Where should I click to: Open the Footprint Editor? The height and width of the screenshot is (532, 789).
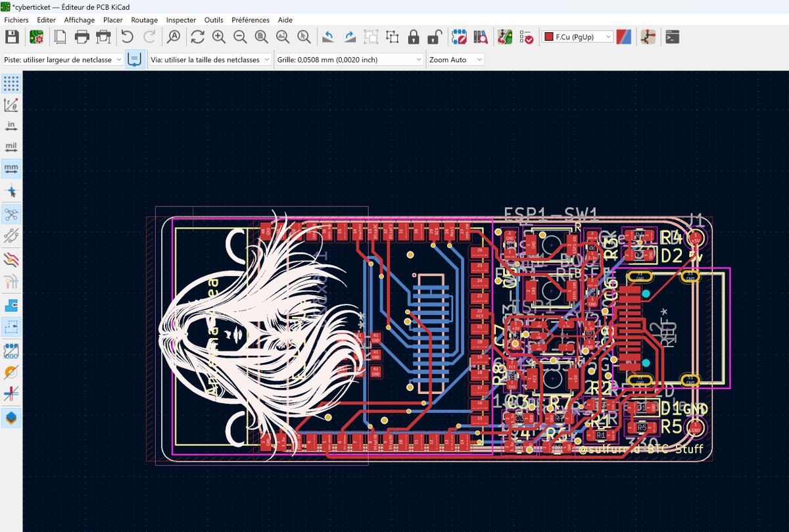pyautogui.click(x=459, y=37)
